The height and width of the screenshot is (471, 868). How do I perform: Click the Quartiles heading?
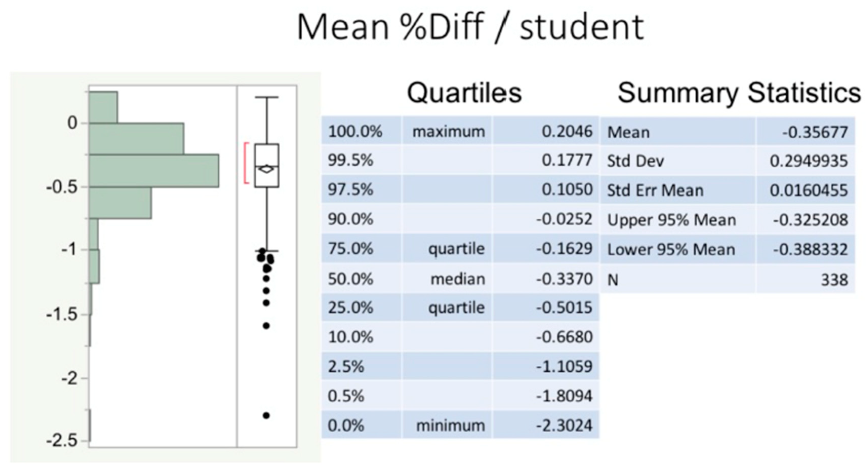pyautogui.click(x=464, y=93)
